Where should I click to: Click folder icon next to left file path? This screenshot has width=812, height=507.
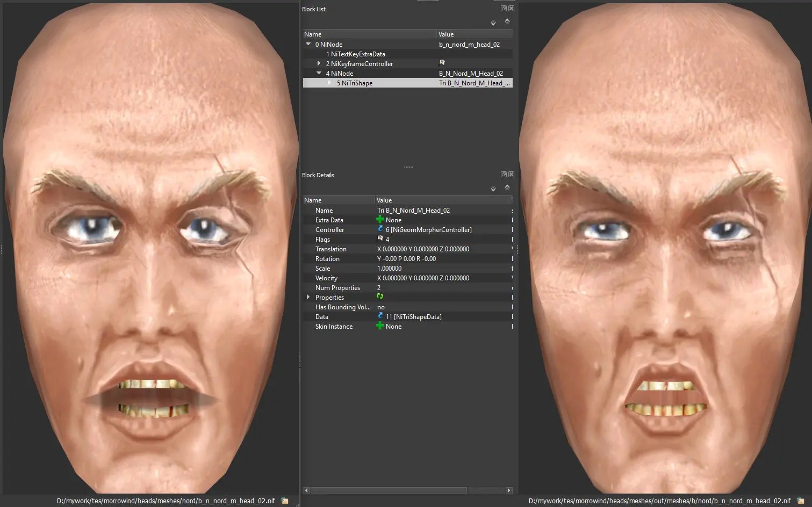[285, 501]
